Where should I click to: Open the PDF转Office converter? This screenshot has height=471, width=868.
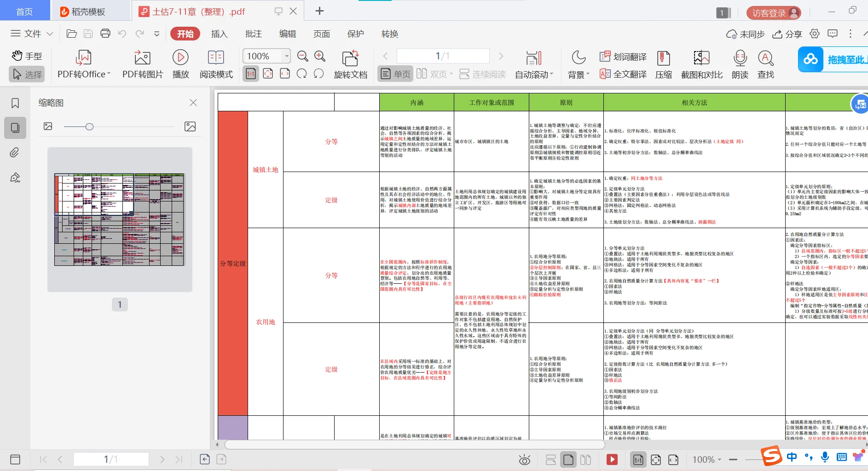[x=84, y=64]
